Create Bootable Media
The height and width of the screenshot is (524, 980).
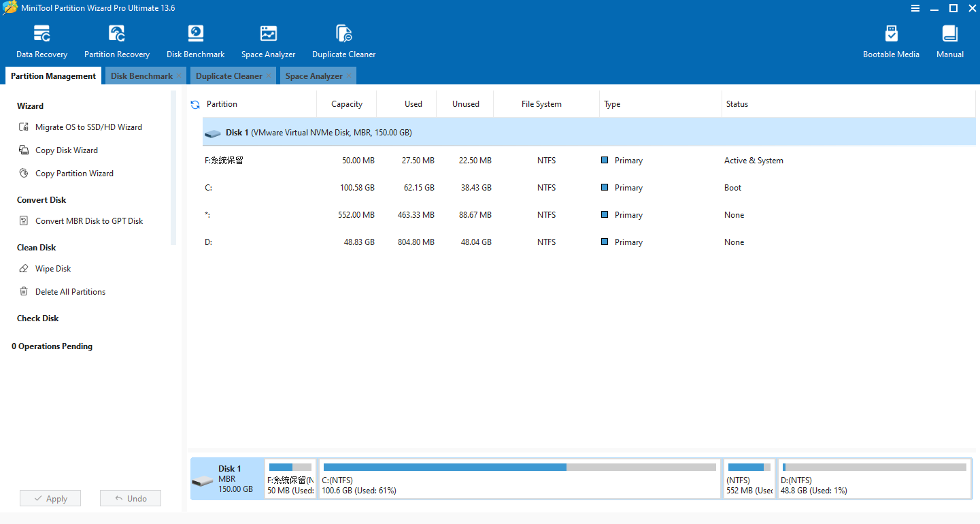[x=891, y=42]
